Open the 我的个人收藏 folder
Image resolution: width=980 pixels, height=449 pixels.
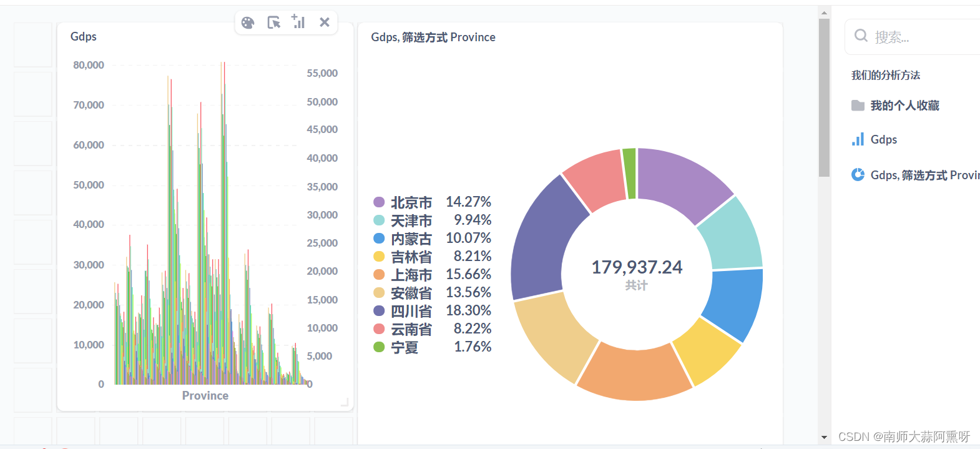click(x=904, y=106)
